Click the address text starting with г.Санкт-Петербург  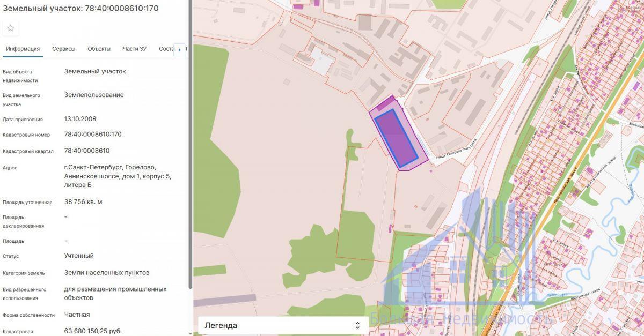117,176
